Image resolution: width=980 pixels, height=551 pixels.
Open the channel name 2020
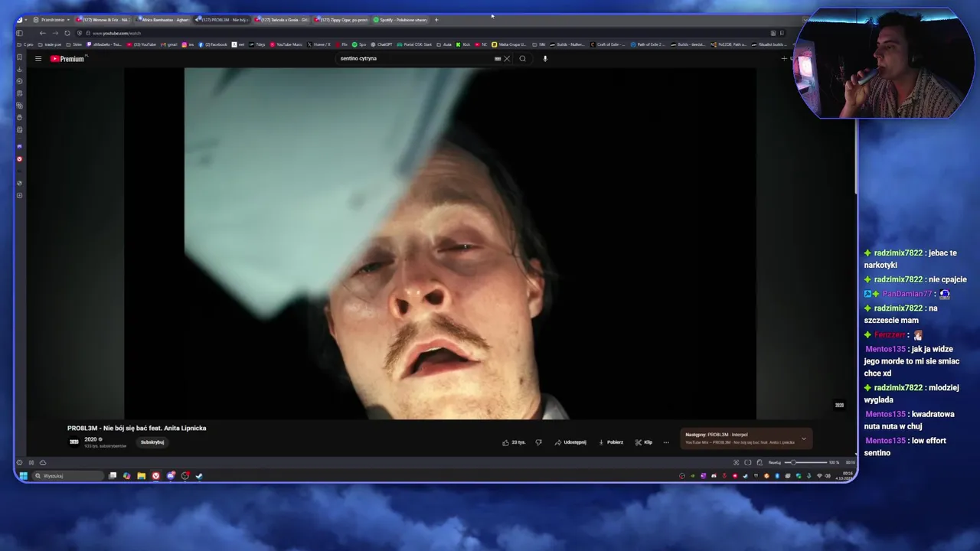tap(91, 439)
